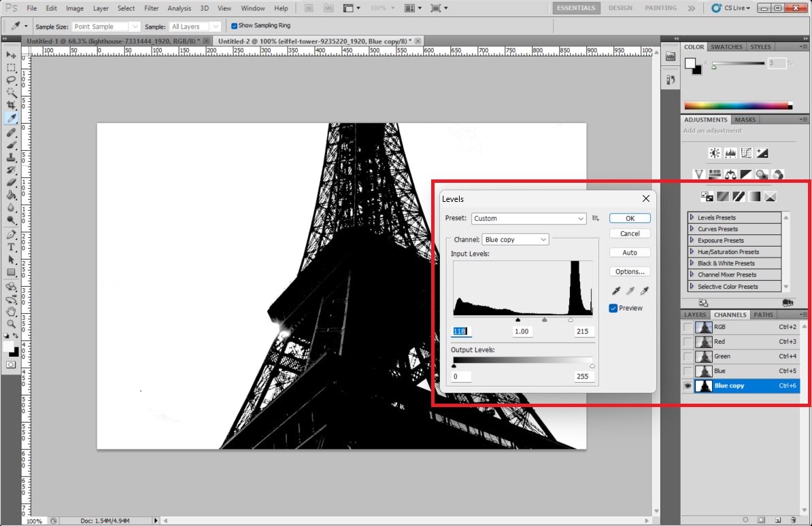Screen dimensions: 812x526
Task: Select the Crop tool
Action: 11,105
